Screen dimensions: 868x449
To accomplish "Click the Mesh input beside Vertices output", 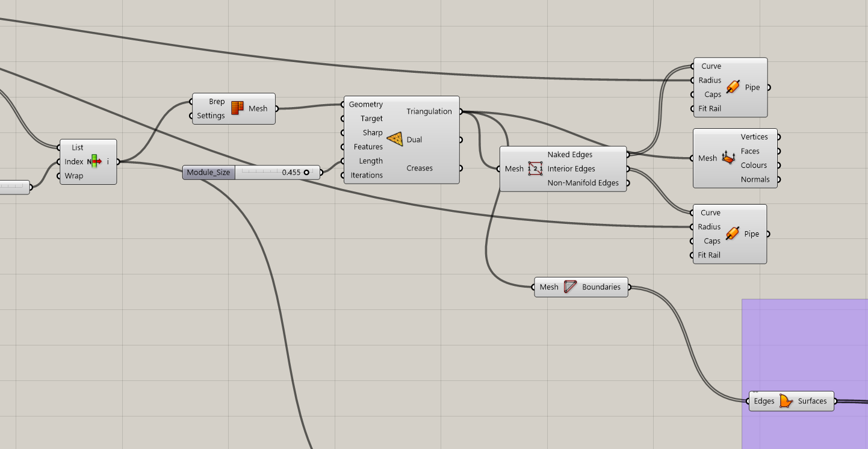I will (x=707, y=158).
